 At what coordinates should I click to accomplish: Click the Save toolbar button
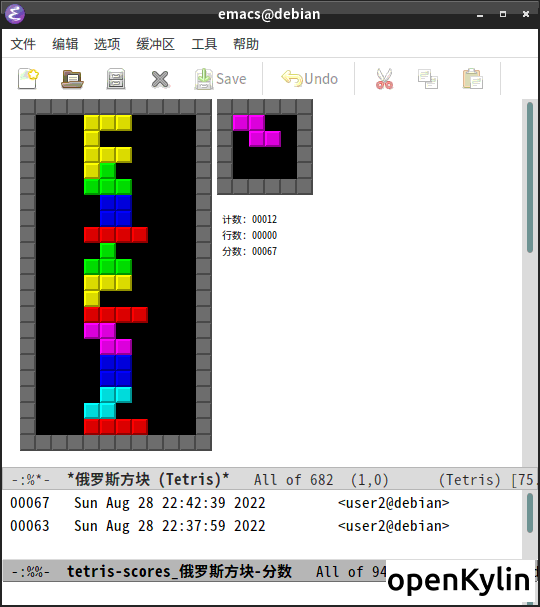[x=221, y=79]
